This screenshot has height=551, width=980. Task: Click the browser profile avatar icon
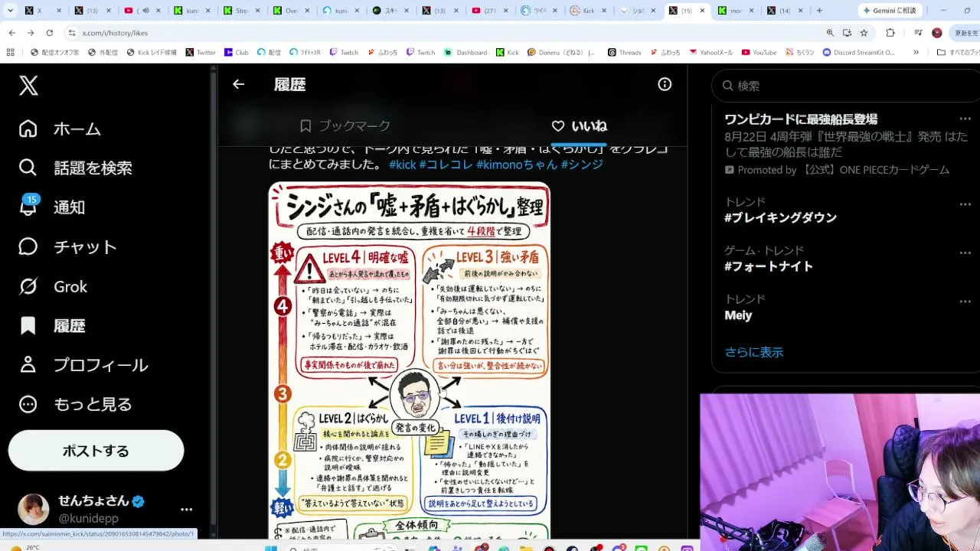937,33
